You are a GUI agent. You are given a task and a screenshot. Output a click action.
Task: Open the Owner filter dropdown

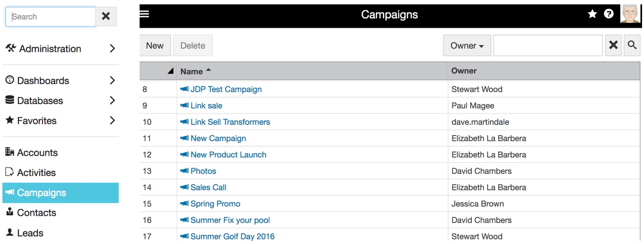(x=467, y=45)
